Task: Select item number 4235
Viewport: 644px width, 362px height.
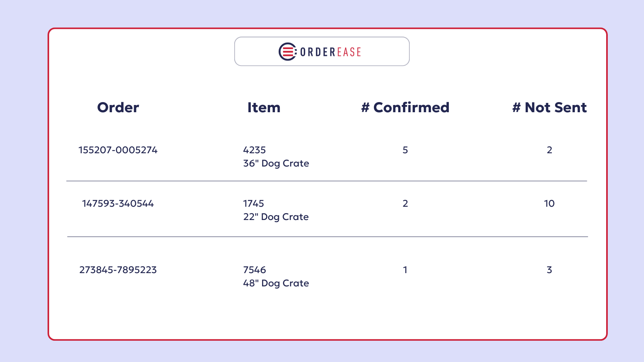Action: (x=254, y=150)
